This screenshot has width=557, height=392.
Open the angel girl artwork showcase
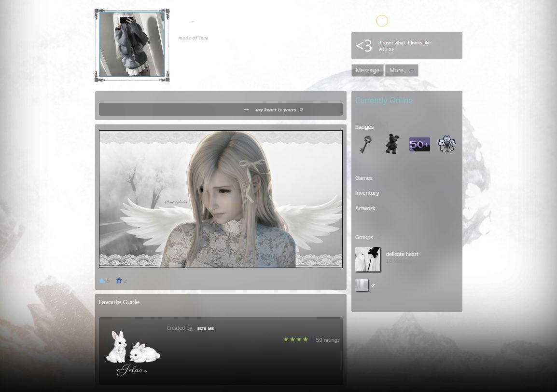pos(221,199)
